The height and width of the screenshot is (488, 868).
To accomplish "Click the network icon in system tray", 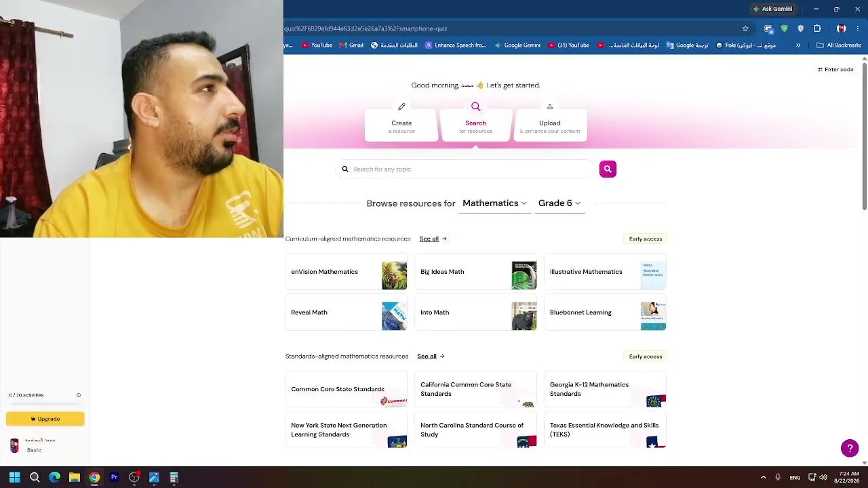I will (x=812, y=477).
